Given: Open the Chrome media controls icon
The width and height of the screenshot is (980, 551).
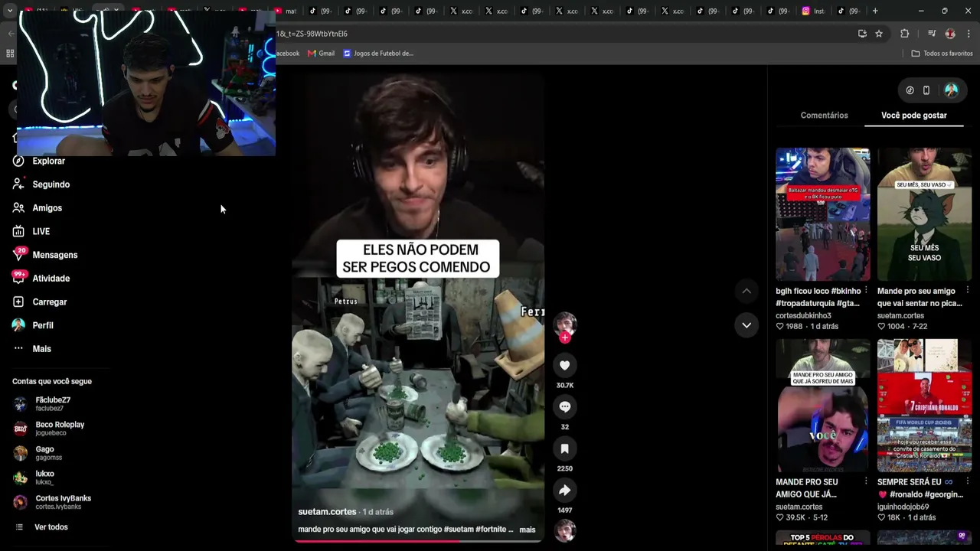Looking at the screenshot, I should [x=932, y=34].
